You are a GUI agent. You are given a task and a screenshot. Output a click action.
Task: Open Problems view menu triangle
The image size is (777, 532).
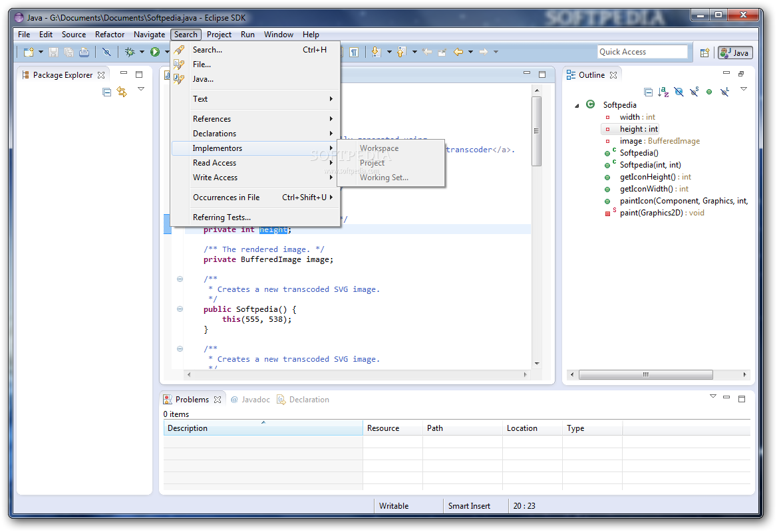coord(712,396)
